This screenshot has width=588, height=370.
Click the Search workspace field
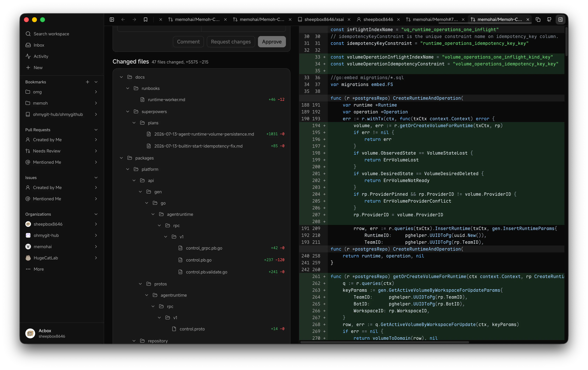click(62, 34)
